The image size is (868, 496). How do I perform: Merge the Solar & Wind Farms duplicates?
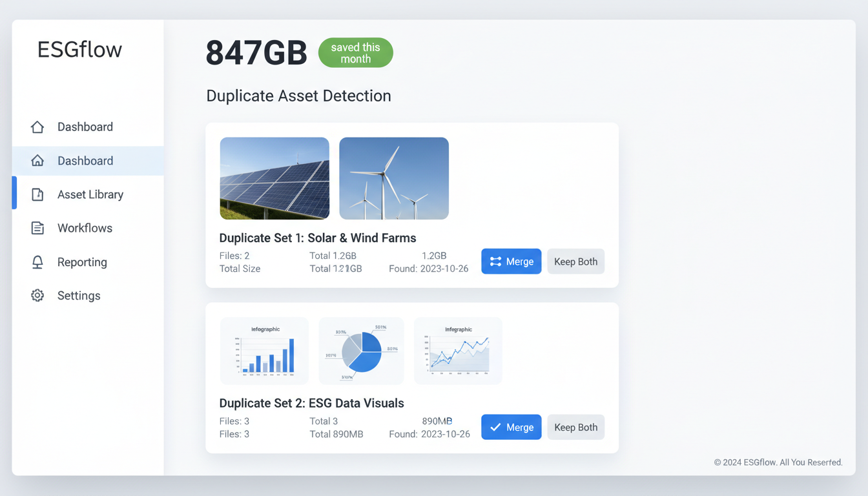click(511, 262)
